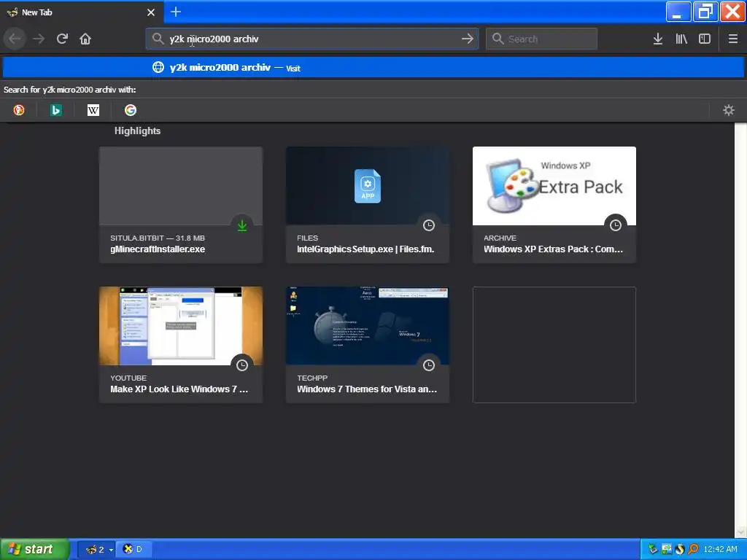747x560 pixels.
Task: Click the 'Highlights' section heading
Action: click(x=137, y=131)
